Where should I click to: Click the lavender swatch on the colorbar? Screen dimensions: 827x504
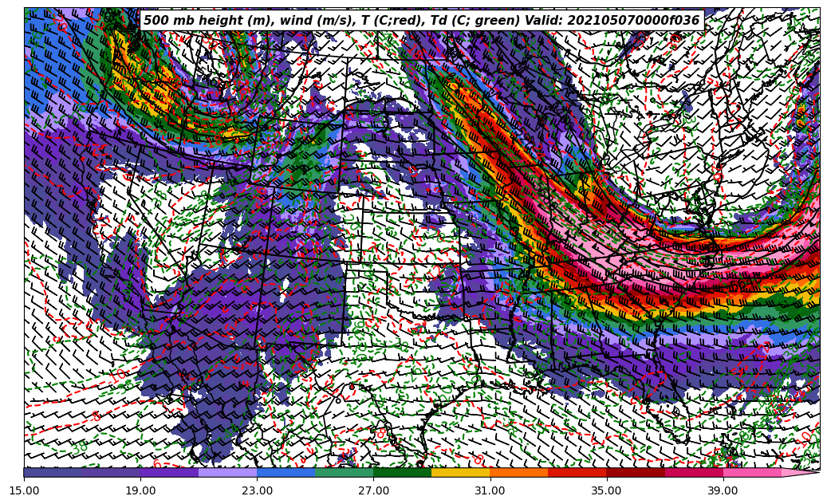pos(227,472)
